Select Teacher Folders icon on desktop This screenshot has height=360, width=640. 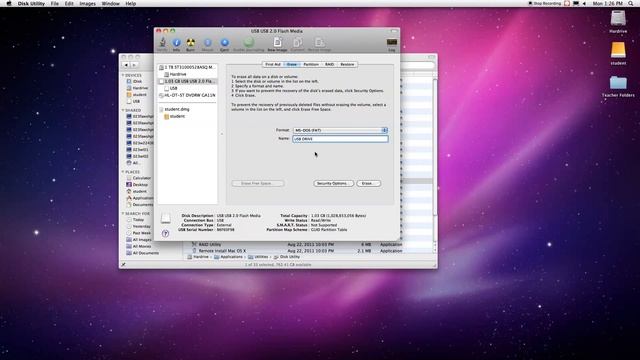(x=618, y=86)
